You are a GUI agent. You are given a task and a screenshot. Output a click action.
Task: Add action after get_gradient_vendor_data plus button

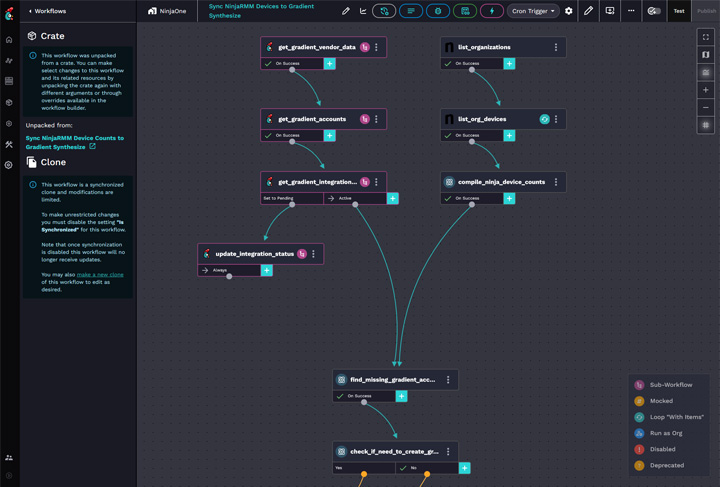pos(329,63)
